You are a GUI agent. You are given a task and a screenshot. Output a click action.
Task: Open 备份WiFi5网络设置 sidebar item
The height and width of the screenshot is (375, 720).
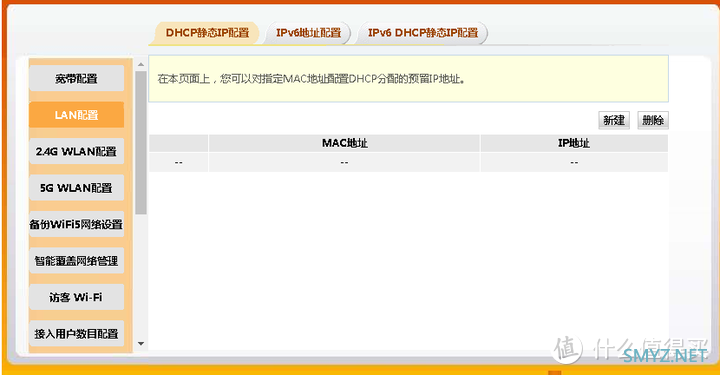77,224
